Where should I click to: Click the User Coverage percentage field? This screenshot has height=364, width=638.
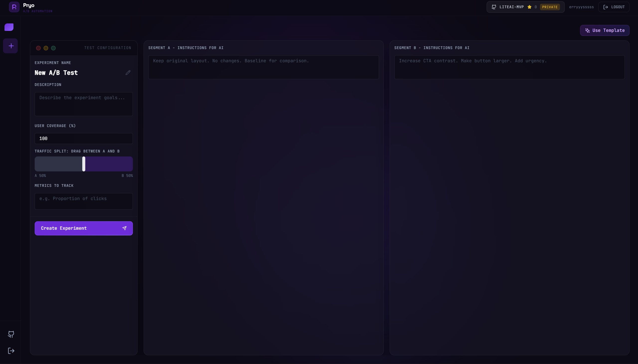[84, 139]
